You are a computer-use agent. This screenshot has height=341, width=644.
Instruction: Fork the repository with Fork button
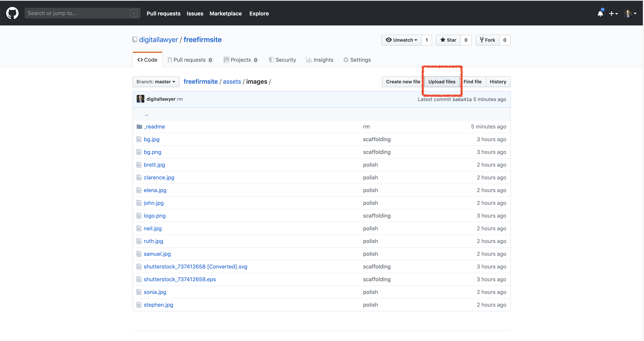coord(487,40)
